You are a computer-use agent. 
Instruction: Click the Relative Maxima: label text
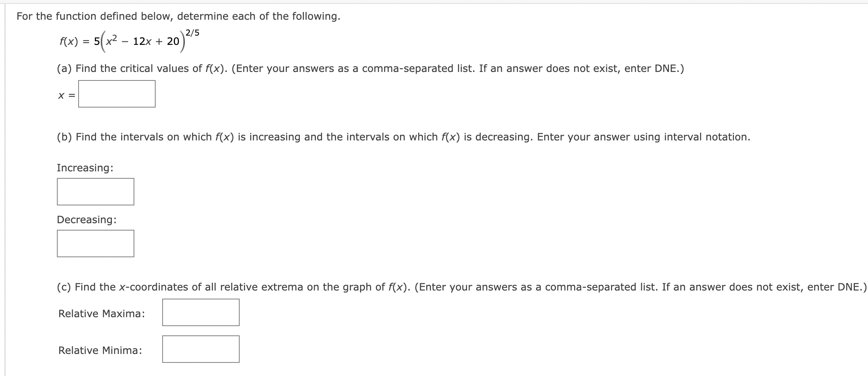click(x=101, y=313)
